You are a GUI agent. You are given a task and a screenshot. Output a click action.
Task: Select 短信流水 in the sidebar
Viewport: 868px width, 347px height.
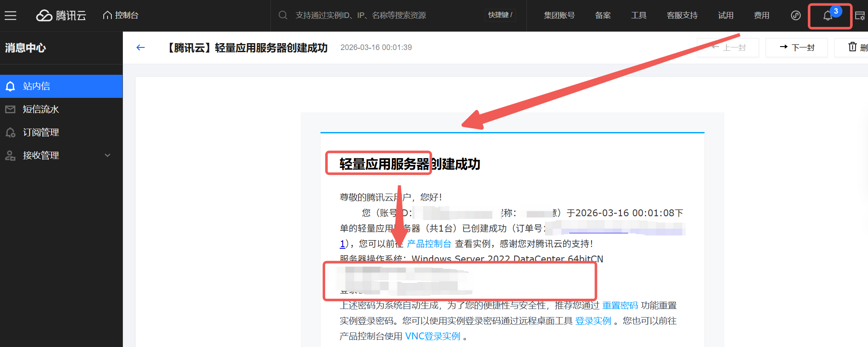61,109
